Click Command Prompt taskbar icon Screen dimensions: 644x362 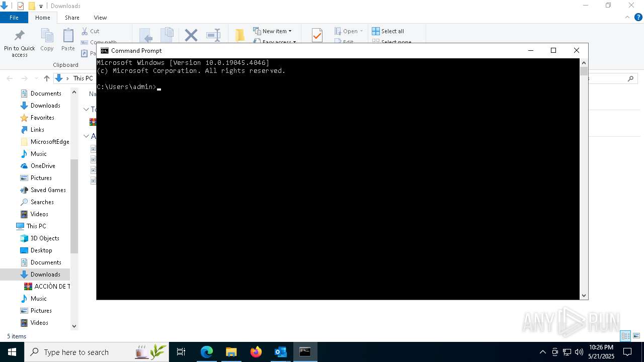[x=305, y=352]
